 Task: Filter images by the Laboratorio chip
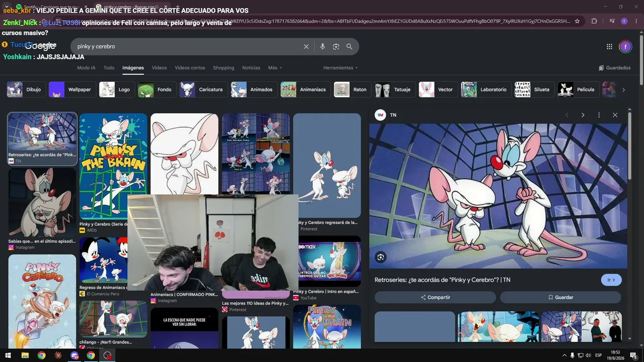(486, 89)
